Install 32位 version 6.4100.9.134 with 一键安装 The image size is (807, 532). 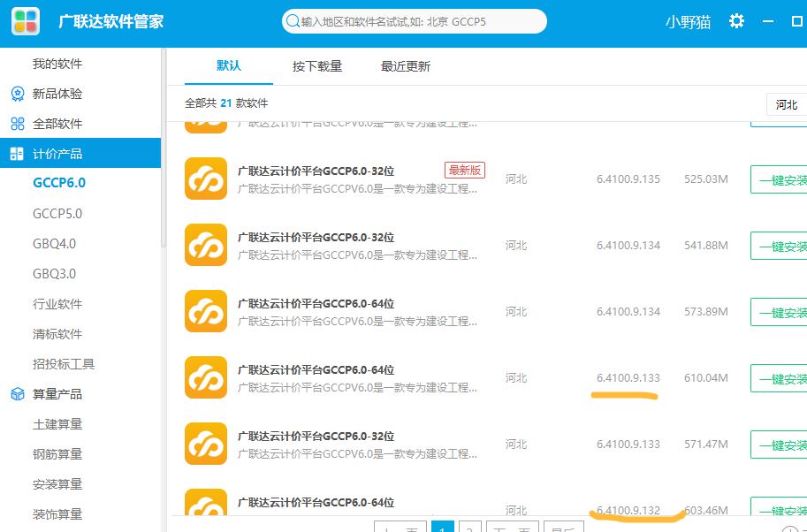779,246
